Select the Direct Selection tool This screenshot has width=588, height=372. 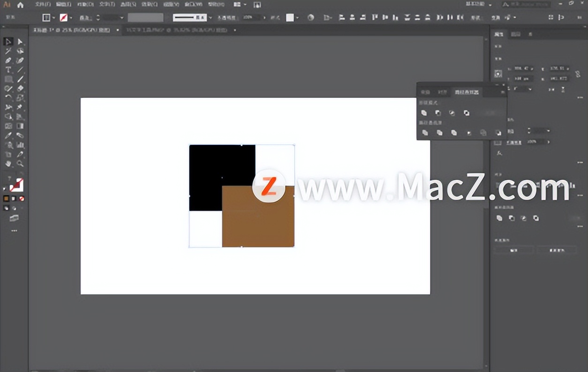(x=20, y=42)
